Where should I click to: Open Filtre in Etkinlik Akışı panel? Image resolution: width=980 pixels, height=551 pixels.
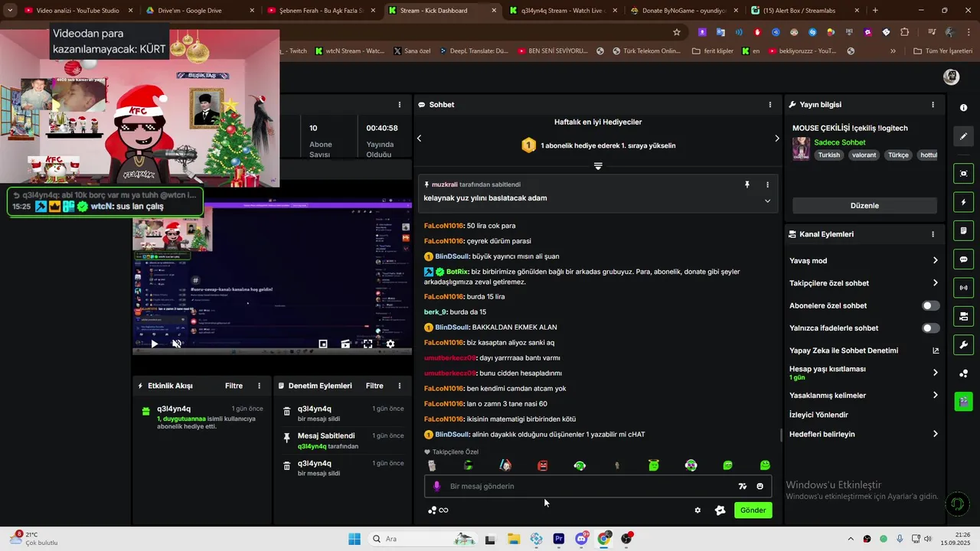tap(234, 386)
